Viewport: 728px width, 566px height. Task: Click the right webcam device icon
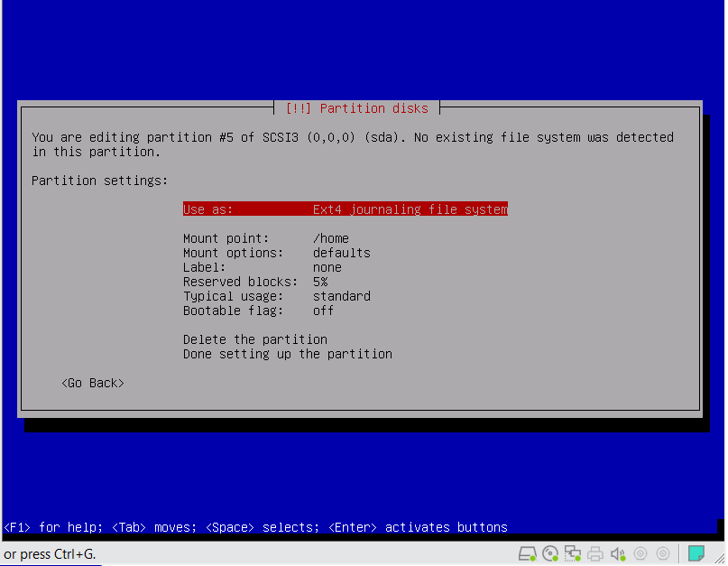click(x=663, y=553)
